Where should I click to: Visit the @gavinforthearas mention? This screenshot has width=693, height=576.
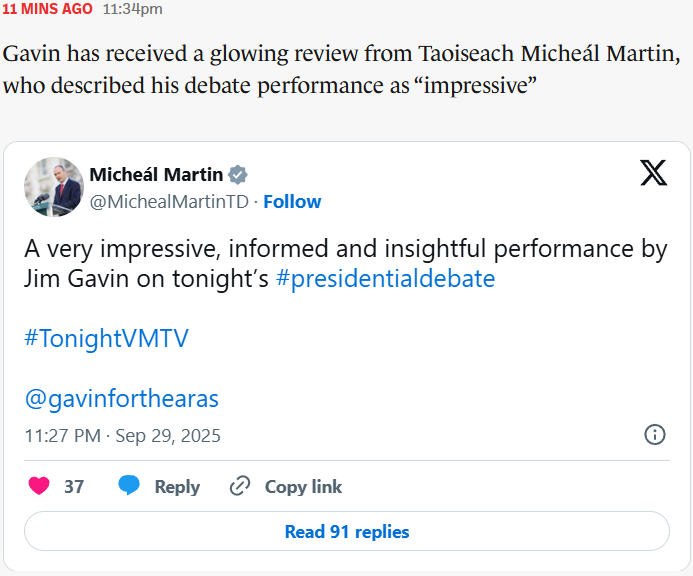point(121,399)
